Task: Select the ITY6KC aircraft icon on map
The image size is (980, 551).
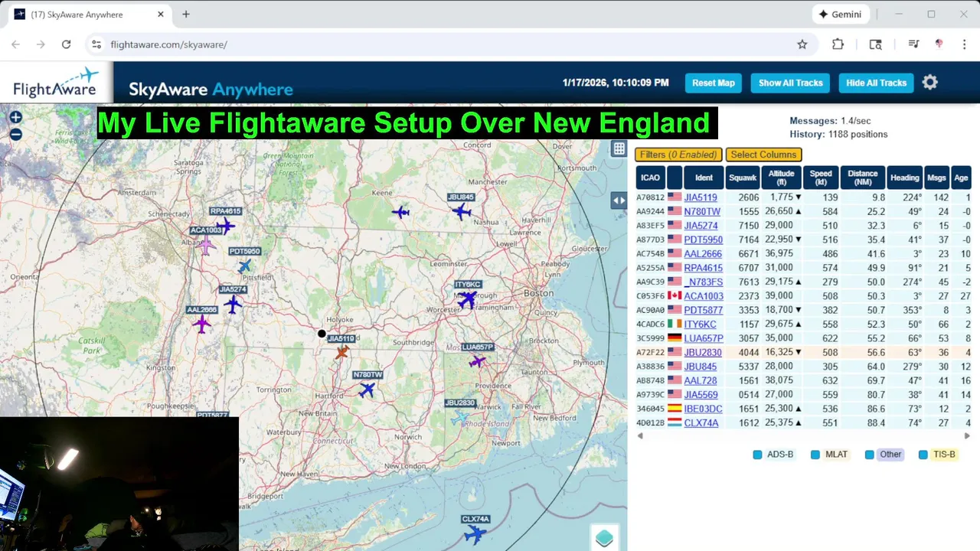Action: click(x=467, y=299)
